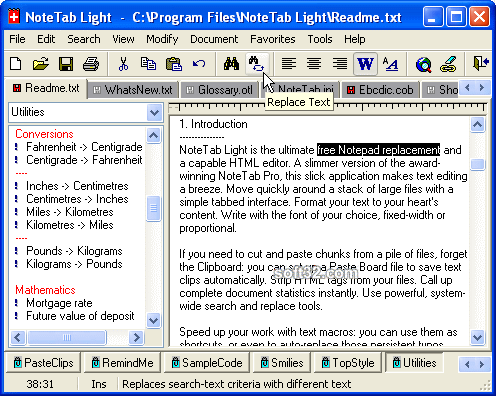Click the chain link highlighter toolbar icon
This screenshot has height=396, width=496.
(448, 64)
